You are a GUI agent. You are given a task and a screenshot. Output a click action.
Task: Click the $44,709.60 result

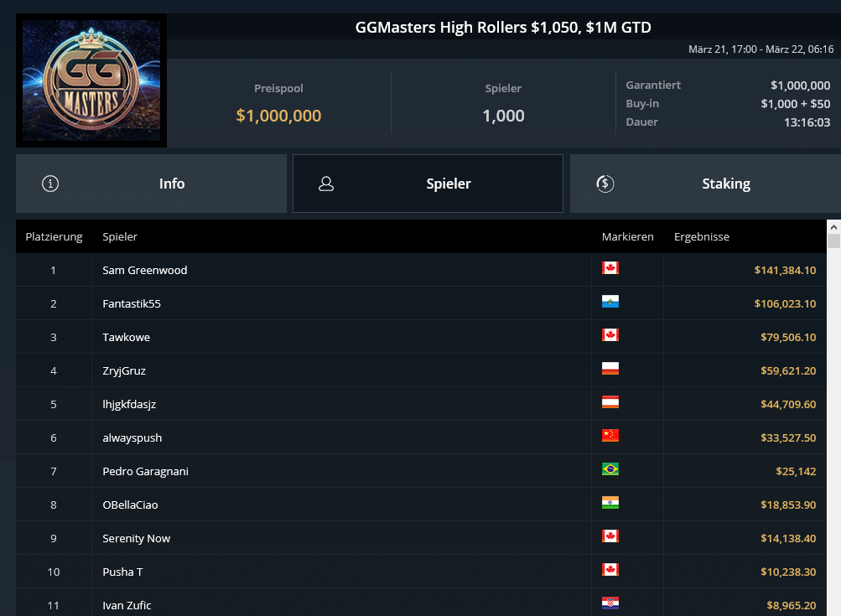coord(788,404)
